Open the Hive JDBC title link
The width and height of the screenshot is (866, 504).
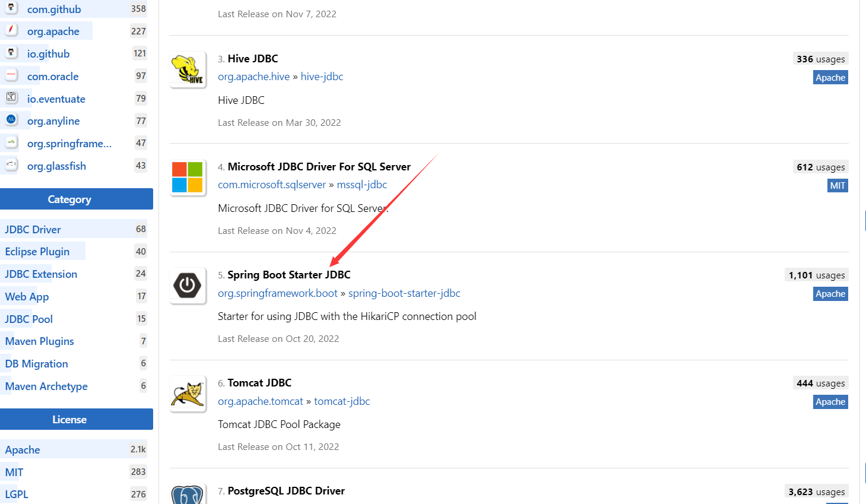pyautogui.click(x=253, y=59)
